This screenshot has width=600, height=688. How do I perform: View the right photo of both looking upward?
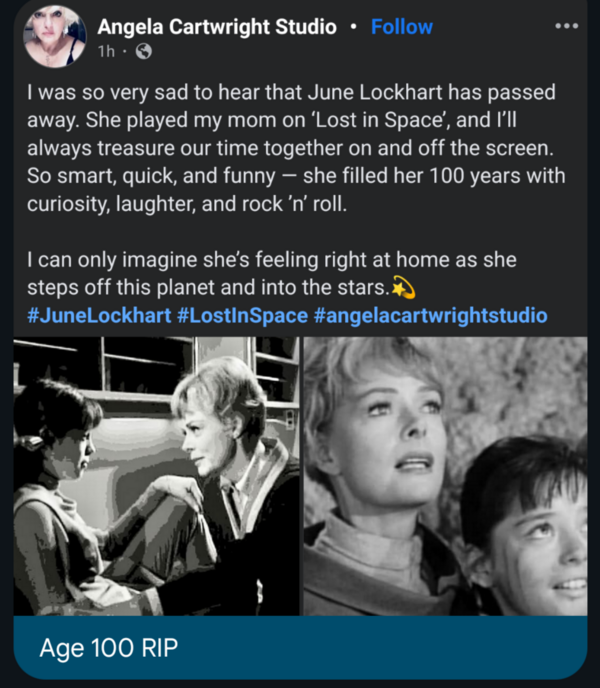pos(446,476)
